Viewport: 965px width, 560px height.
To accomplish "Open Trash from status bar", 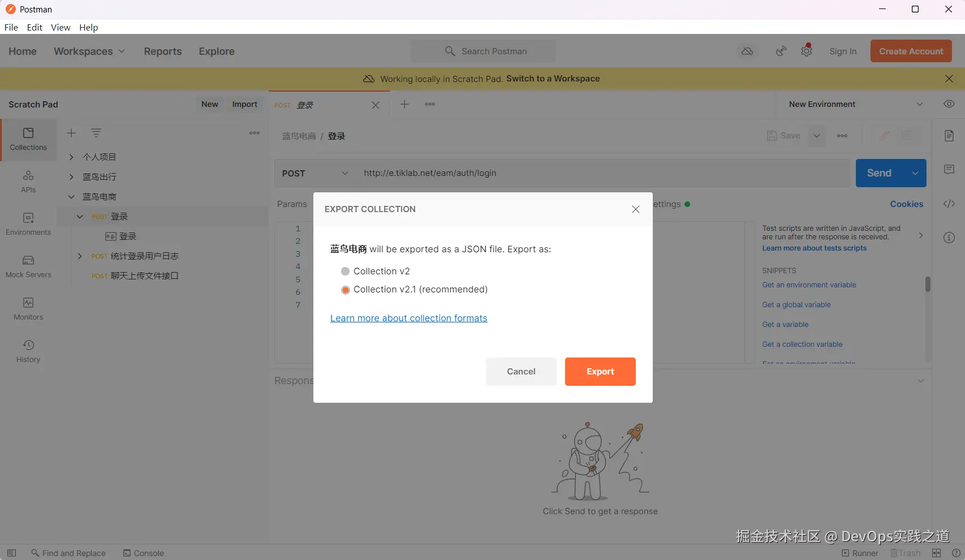I will (906, 553).
